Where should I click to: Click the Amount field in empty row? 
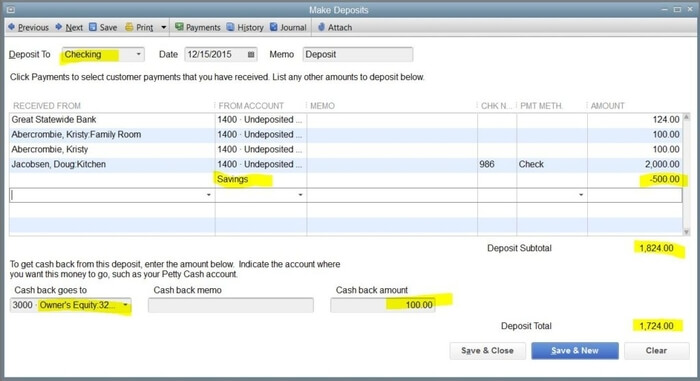point(635,195)
